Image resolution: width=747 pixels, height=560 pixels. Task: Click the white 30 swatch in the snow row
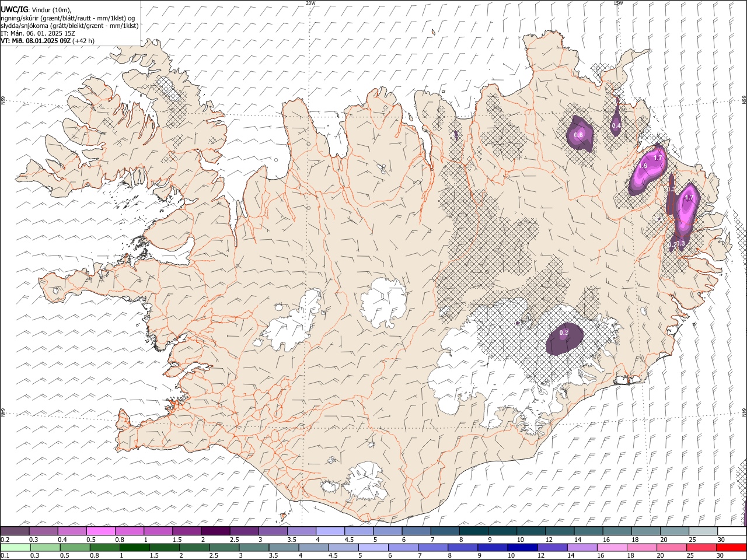(x=732, y=531)
